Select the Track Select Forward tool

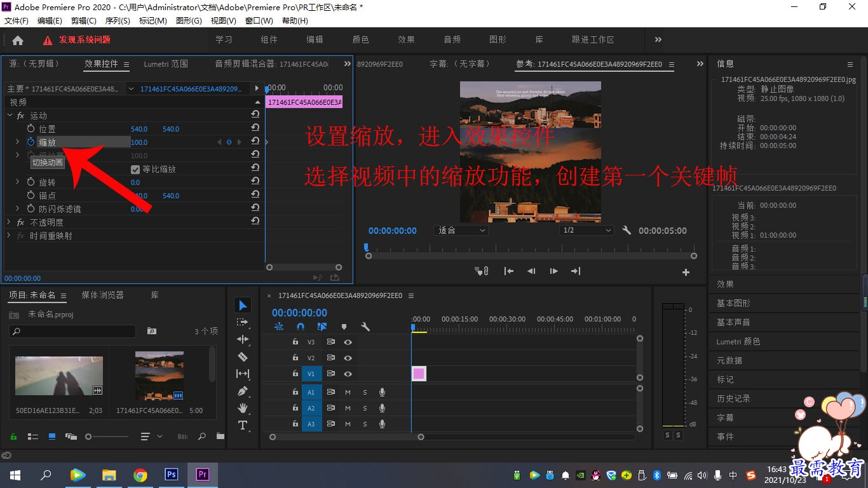coord(243,322)
